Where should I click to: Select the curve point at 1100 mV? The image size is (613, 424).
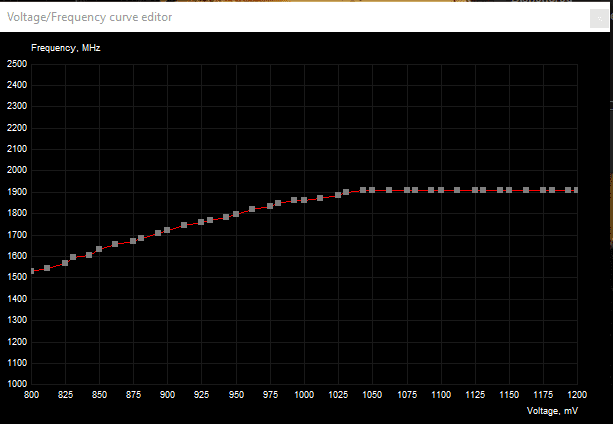coord(441,190)
